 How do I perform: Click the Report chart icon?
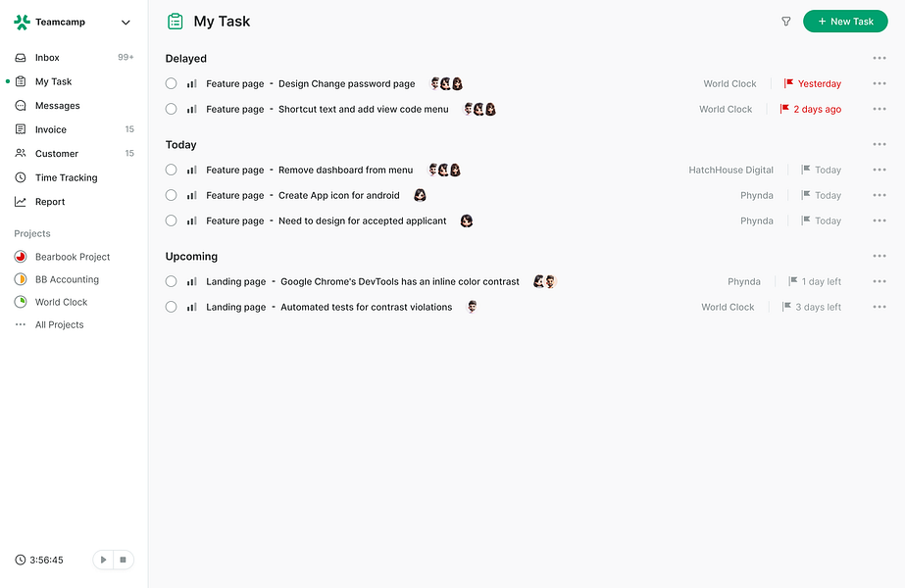coord(21,202)
